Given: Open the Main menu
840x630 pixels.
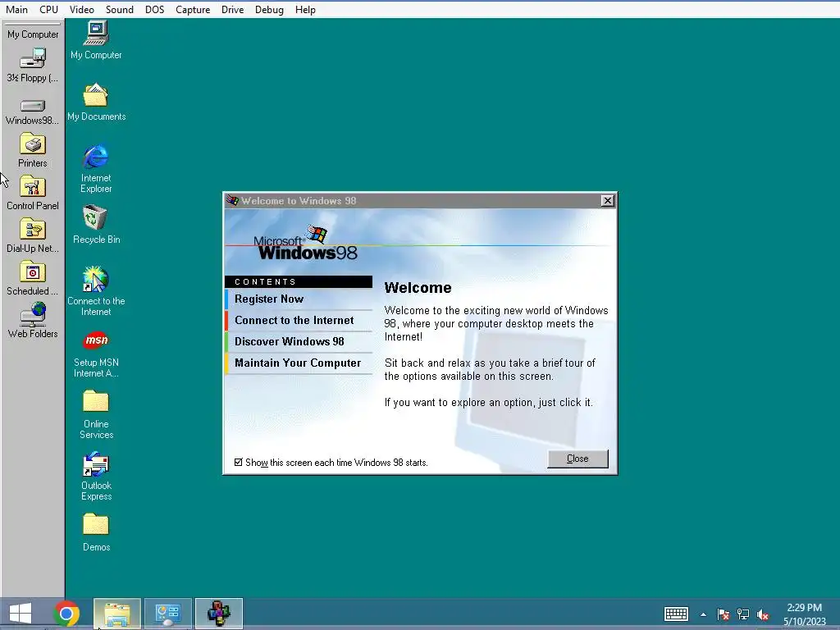Looking at the screenshot, I should coord(16,10).
